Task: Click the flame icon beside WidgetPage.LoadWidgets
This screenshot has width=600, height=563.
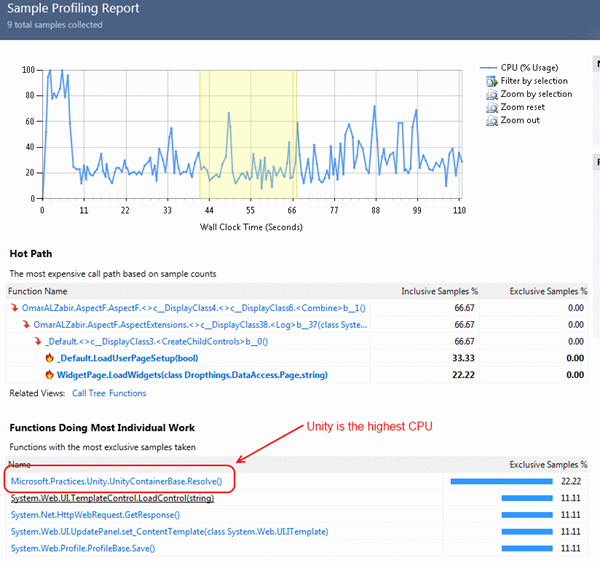Action: pos(49,375)
